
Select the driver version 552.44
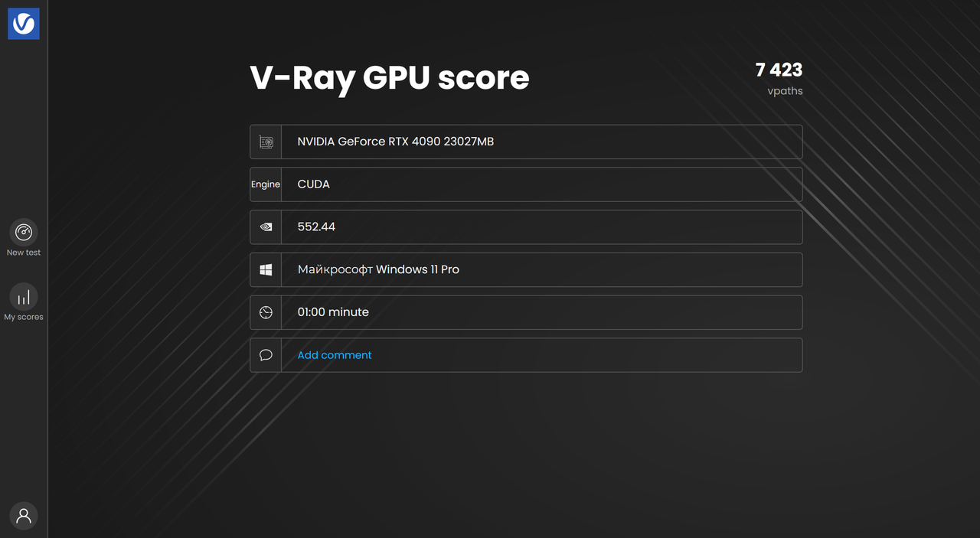[316, 227]
